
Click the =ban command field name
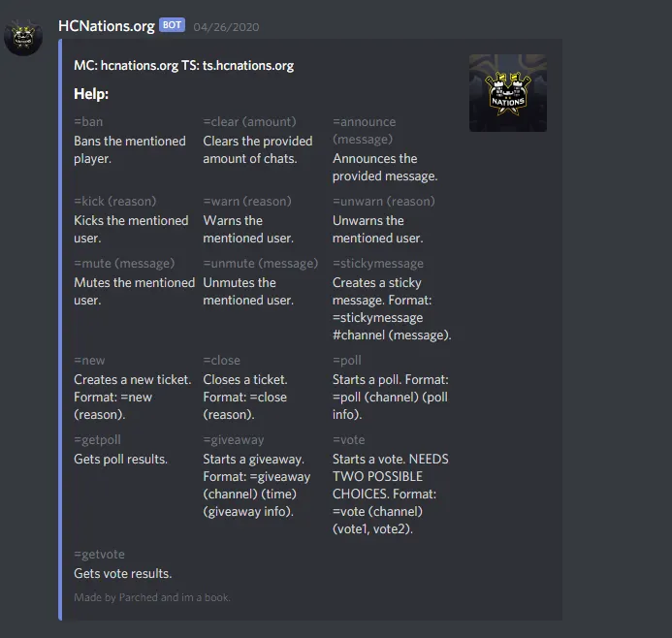click(88, 122)
